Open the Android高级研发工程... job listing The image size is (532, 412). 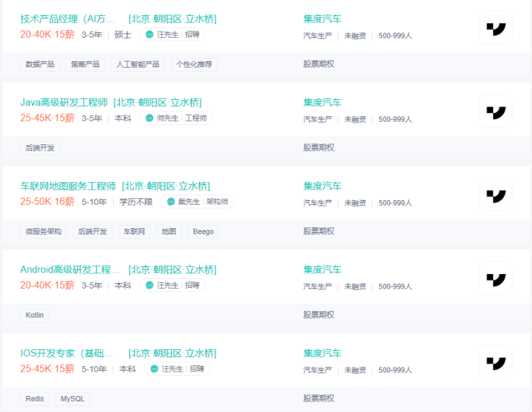69,270
